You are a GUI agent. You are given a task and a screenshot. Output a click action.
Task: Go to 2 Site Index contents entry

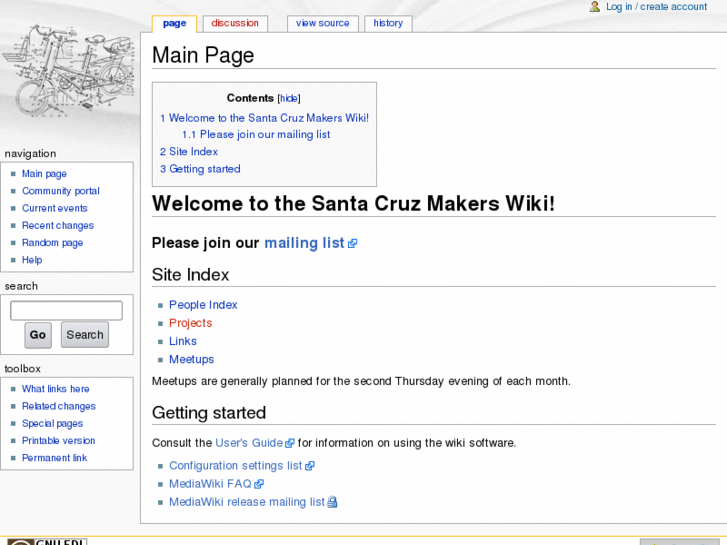189,152
